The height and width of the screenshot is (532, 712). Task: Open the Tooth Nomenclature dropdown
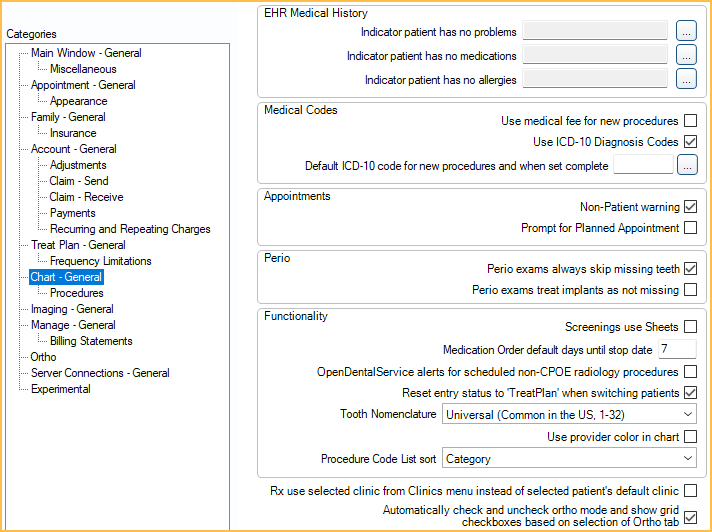[x=569, y=413]
